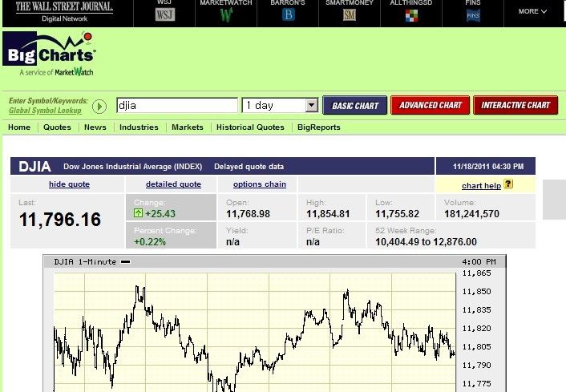
Task: Click the low value 11,755.82
Action: point(397,214)
